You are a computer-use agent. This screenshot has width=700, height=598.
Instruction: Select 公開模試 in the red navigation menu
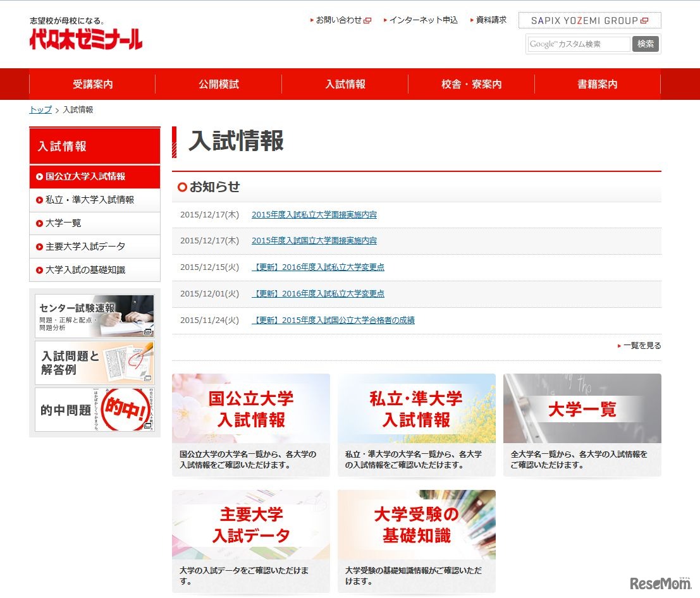click(x=218, y=84)
